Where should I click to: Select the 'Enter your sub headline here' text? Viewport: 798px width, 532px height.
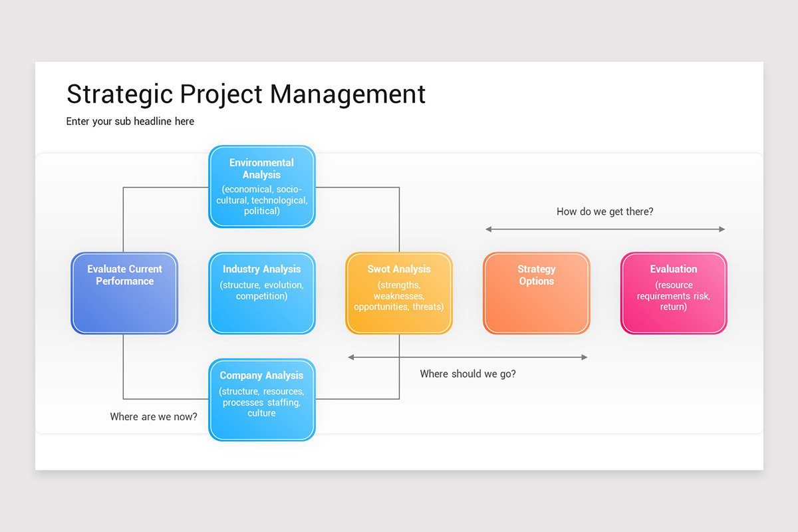130,121
